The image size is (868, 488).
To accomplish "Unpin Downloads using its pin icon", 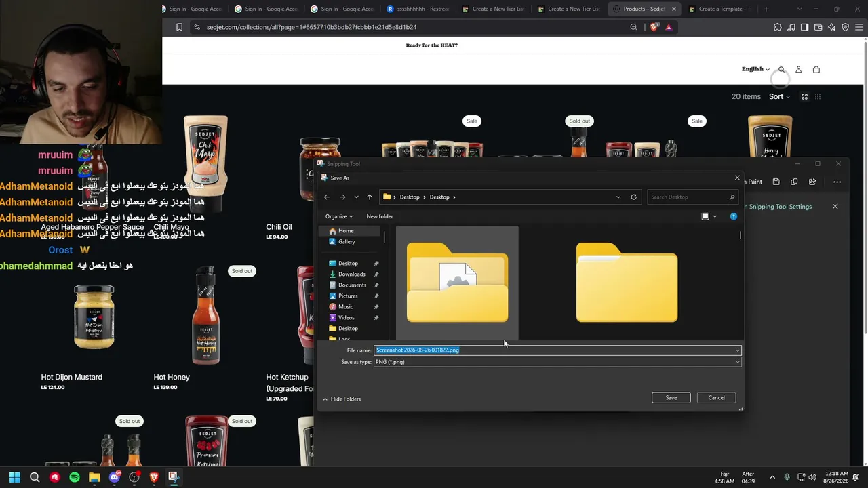I will pyautogui.click(x=376, y=274).
